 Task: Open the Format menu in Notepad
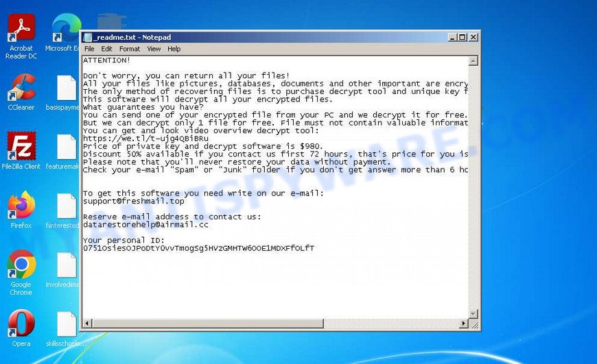click(130, 49)
